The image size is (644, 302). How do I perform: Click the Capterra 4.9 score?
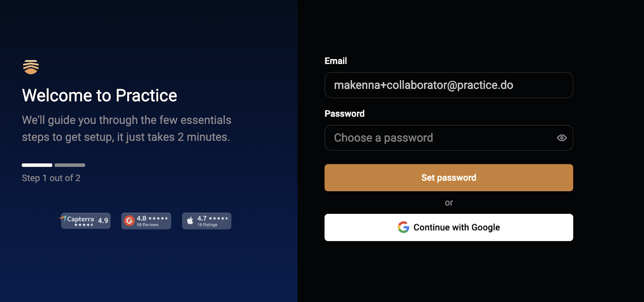point(103,220)
